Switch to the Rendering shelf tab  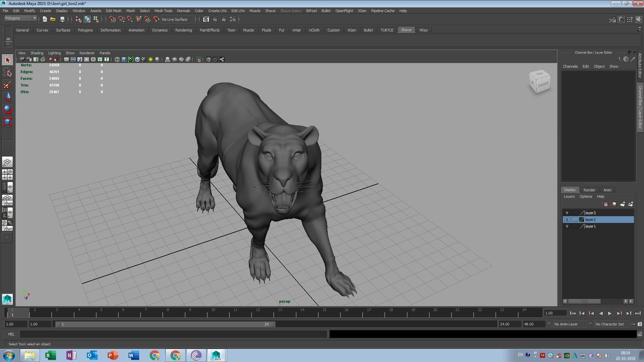(x=183, y=30)
